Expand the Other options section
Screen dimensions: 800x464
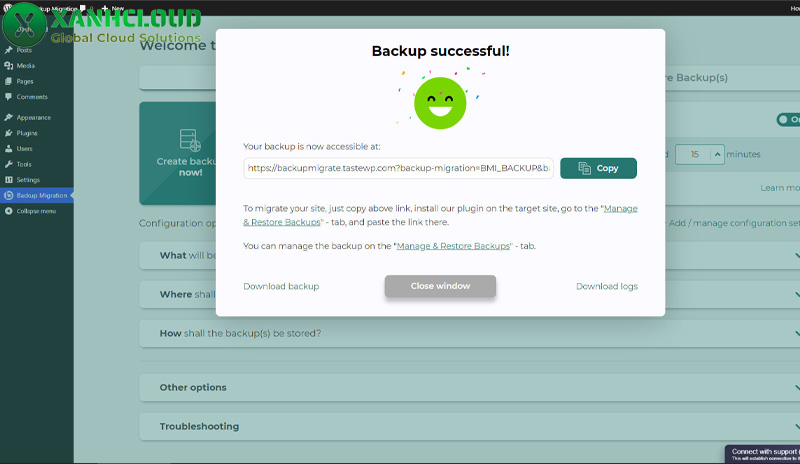tap(469, 387)
